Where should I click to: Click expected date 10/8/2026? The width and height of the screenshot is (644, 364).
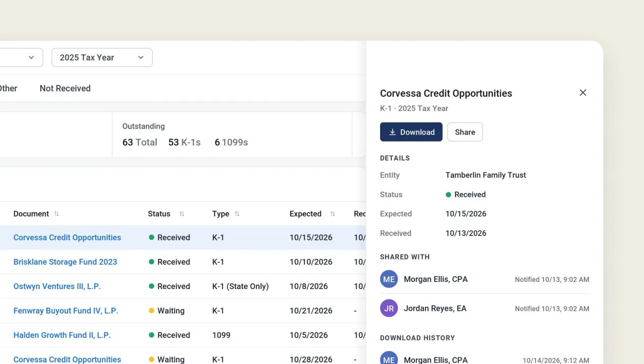point(309,287)
